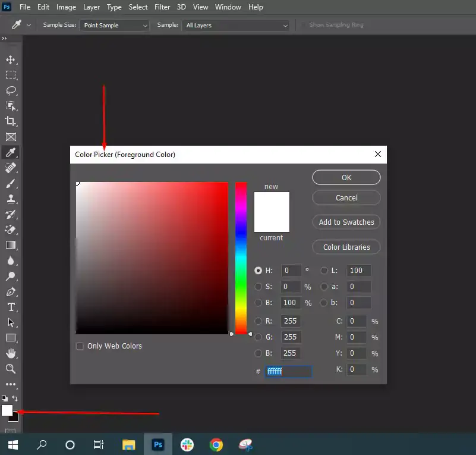476x455 pixels.
Task: Select the Pen tool
Action: click(x=11, y=291)
